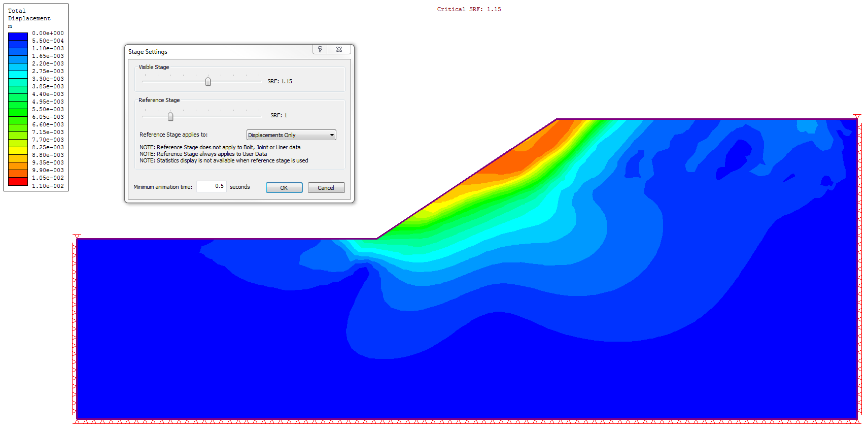
Task: Click far right end of Visible Stage track
Action: tap(259, 81)
